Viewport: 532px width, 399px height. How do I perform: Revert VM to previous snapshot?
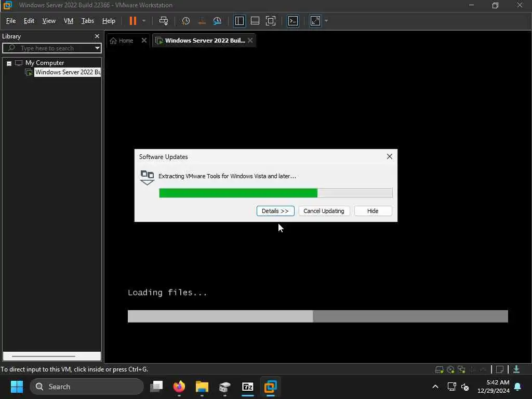[x=202, y=21]
